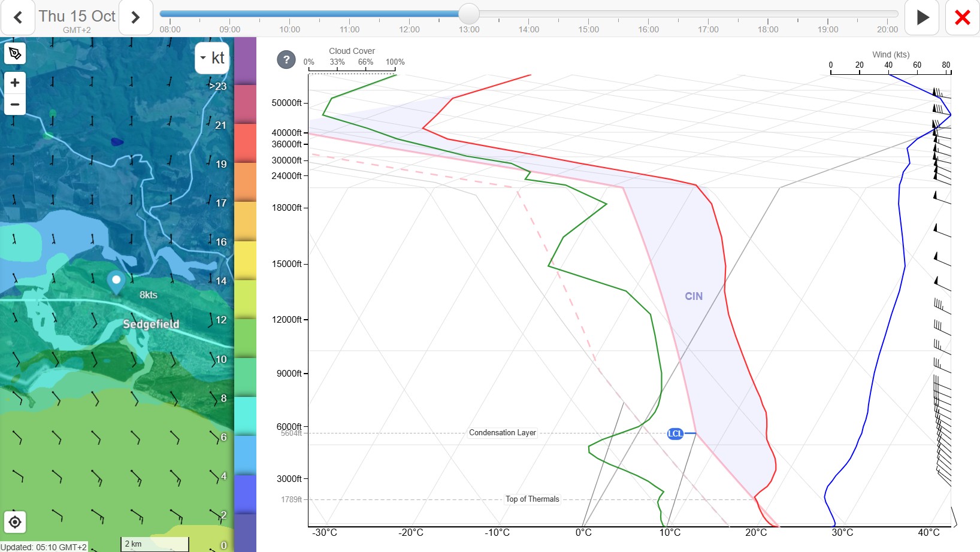Jump to 10:00 on the timeline
The height and width of the screenshot is (552, 980).
tap(289, 29)
